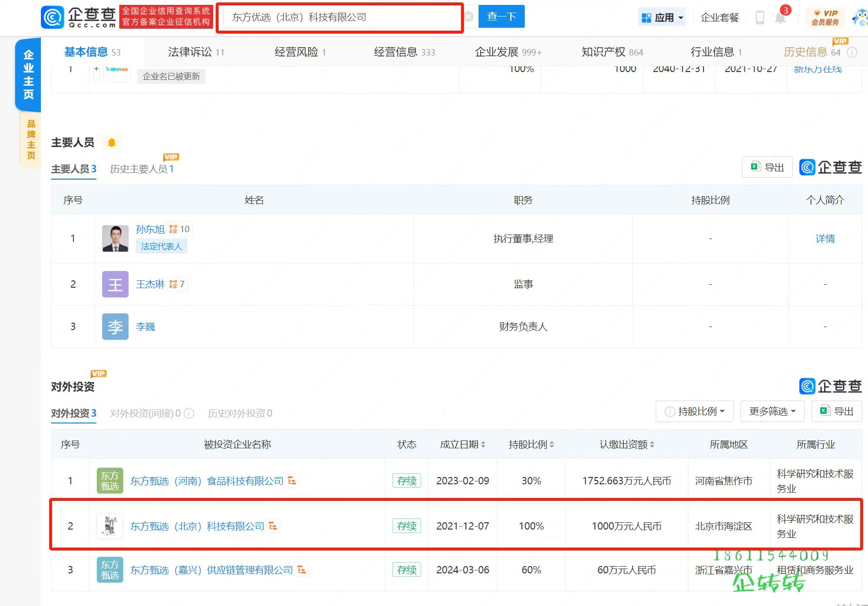Open notifications bell with badge 3
868x606 pixels.
(781, 18)
